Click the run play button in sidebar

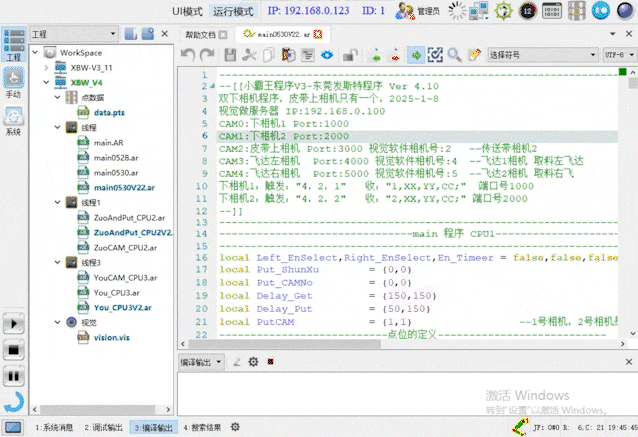(x=14, y=324)
